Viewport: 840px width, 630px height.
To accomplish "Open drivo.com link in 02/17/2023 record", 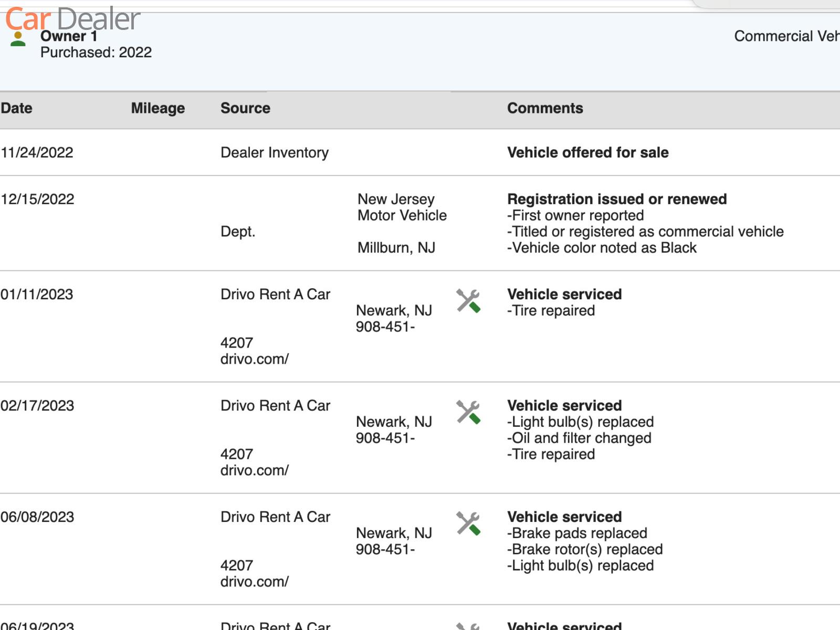I will [x=254, y=470].
